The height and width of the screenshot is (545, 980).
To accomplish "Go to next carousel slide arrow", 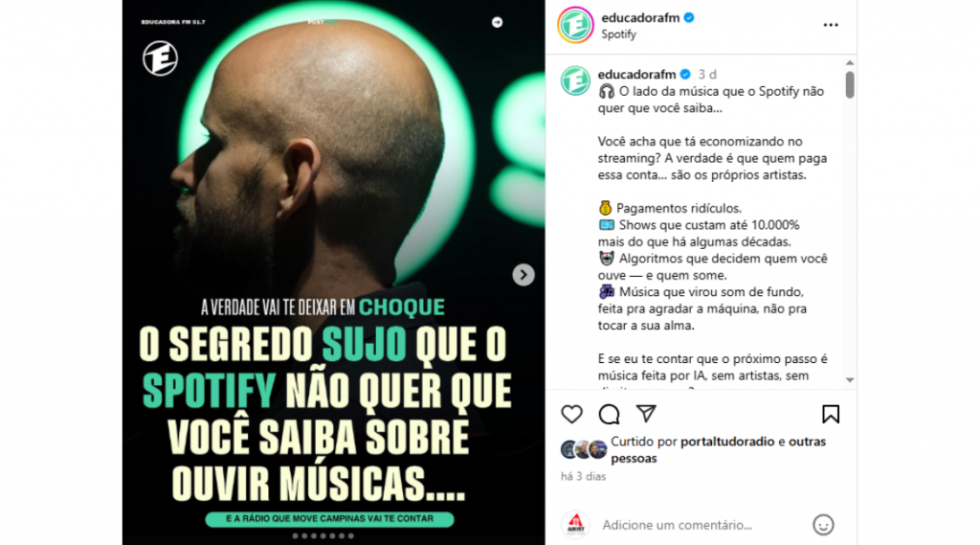I will 523,275.
